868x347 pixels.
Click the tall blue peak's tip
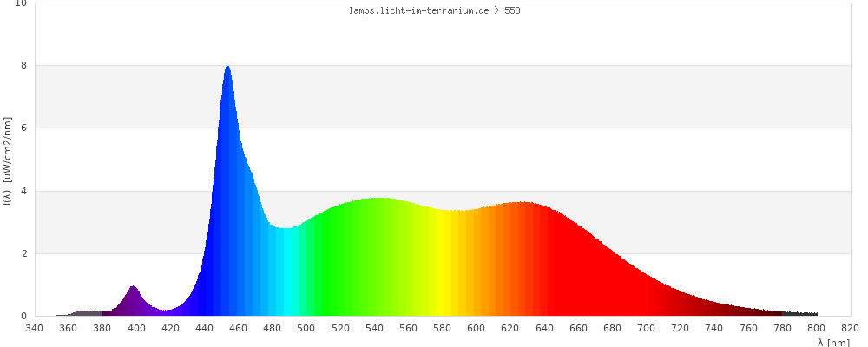point(227,69)
